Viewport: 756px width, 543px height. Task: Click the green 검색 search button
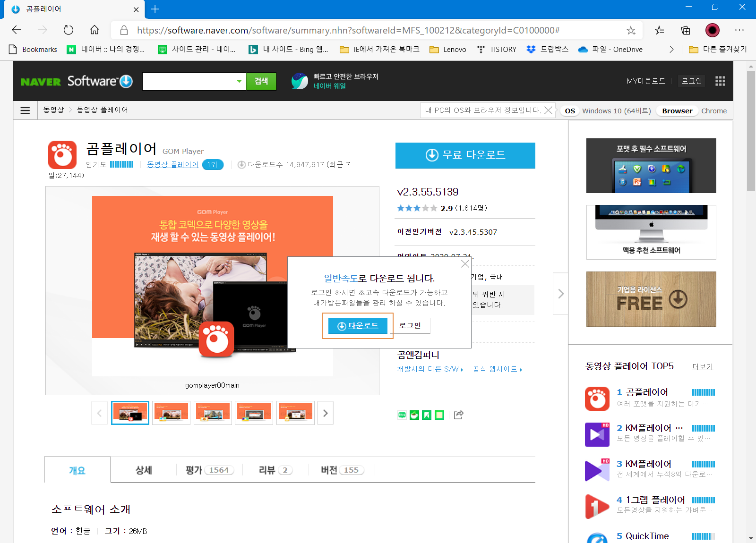[x=261, y=81]
